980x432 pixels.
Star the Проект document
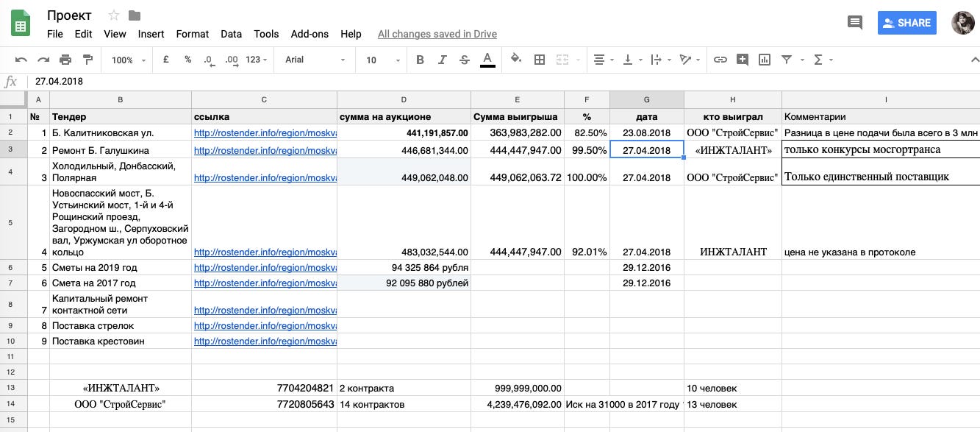[113, 15]
